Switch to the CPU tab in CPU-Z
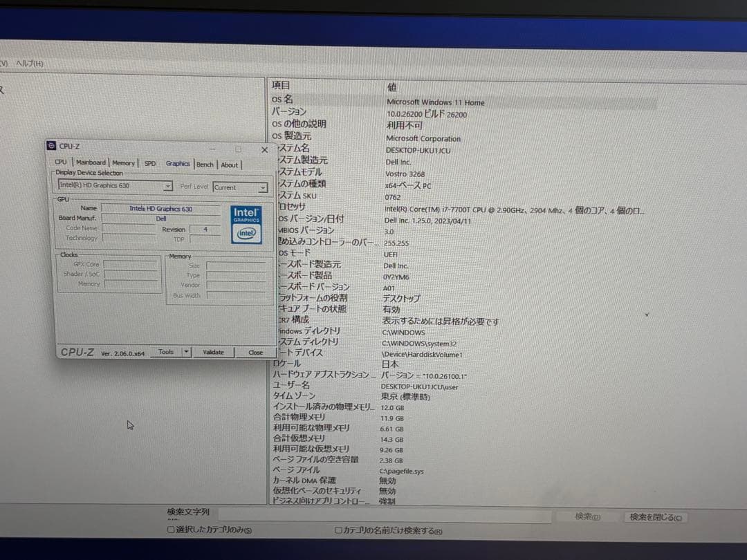 click(x=61, y=163)
